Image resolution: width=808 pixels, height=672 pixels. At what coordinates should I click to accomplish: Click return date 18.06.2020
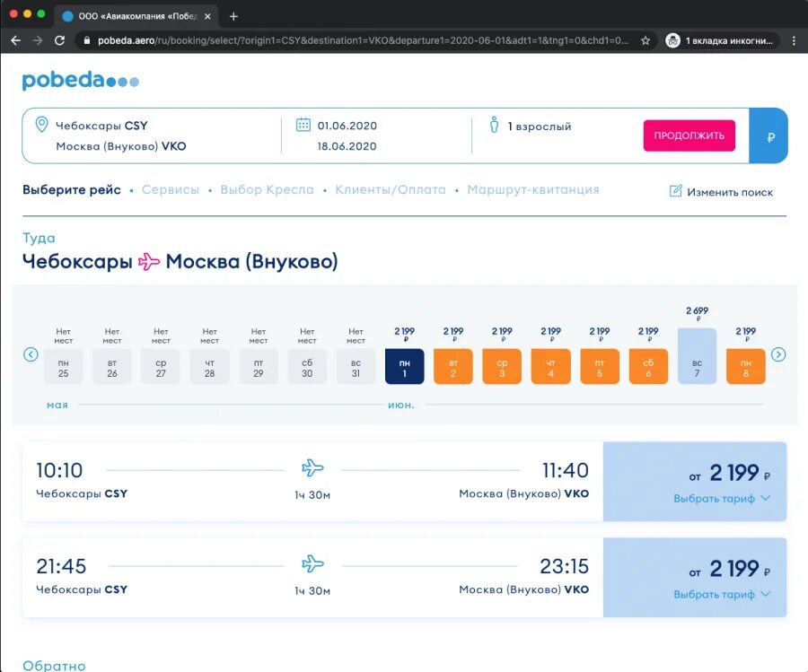click(x=347, y=146)
